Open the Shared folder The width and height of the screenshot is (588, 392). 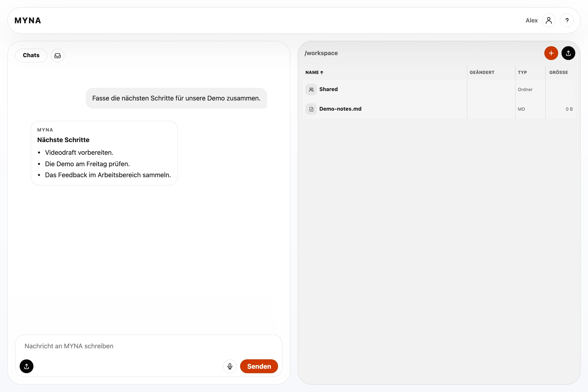pos(328,89)
